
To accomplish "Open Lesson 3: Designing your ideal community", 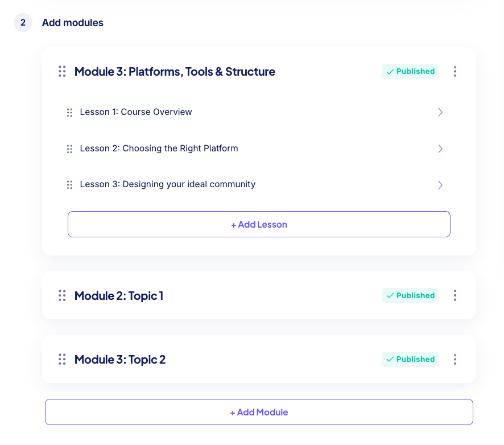I will pos(168,185).
